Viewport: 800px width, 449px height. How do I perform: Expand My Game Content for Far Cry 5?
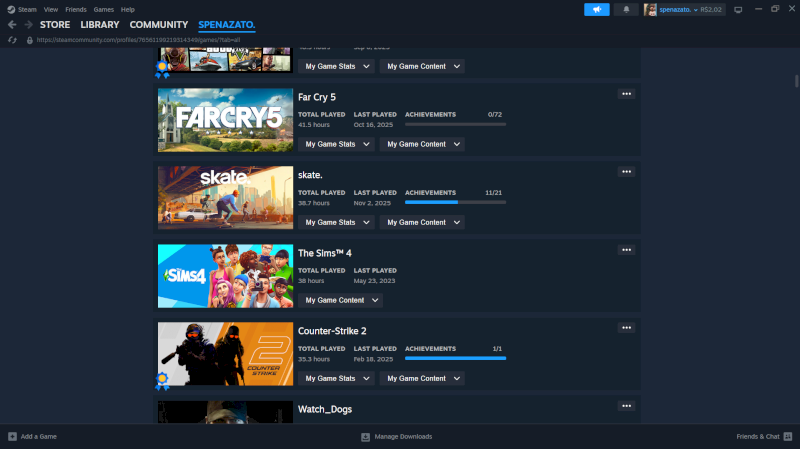tap(422, 144)
